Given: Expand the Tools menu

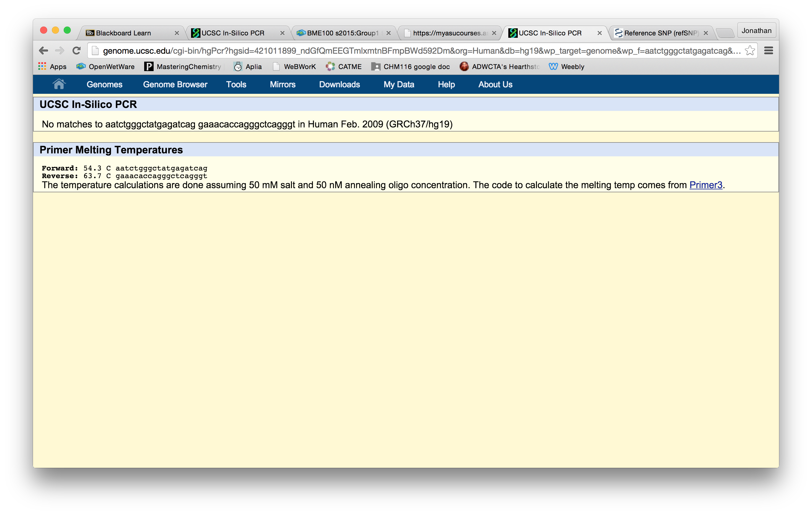Looking at the screenshot, I should (236, 84).
